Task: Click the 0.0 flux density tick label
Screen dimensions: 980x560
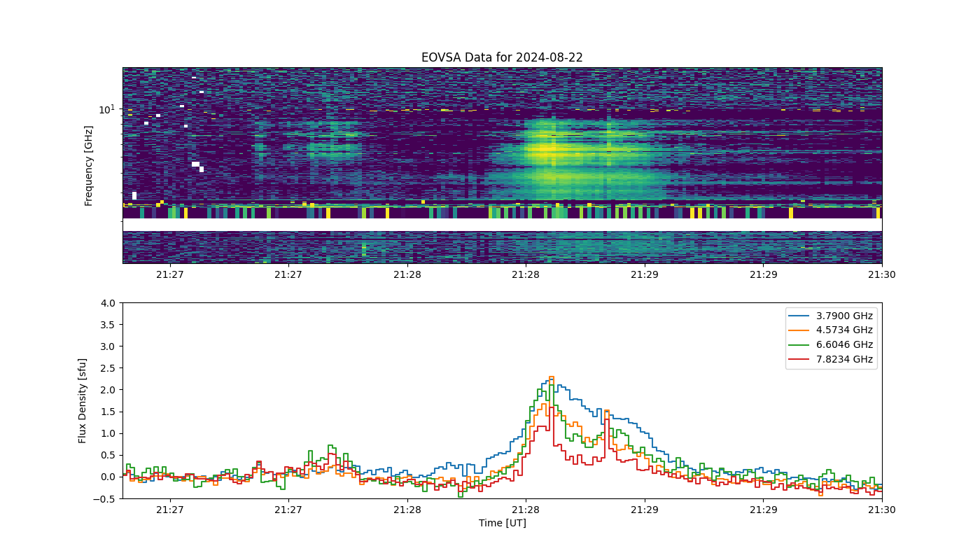Action: pos(108,477)
